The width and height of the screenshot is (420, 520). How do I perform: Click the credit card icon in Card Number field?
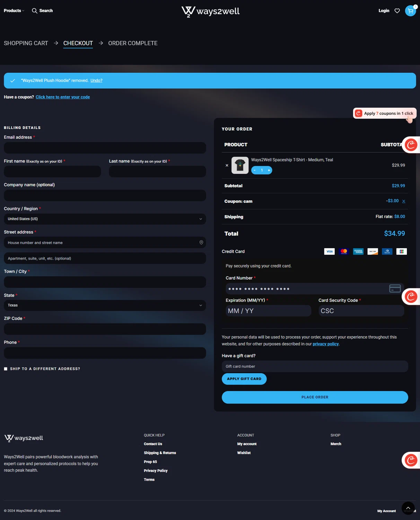click(395, 288)
